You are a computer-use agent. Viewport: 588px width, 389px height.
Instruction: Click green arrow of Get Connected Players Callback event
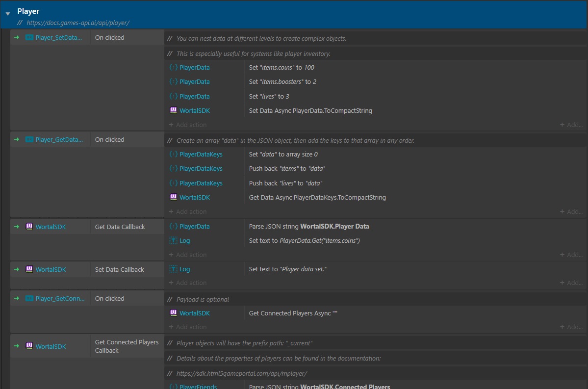[x=17, y=346]
